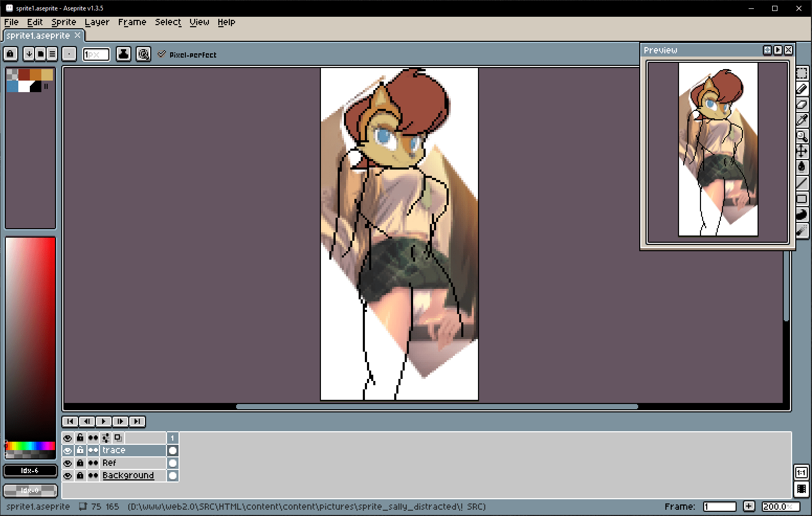Screen dimensions: 812x516
Task: Click the brush size field
Action: [96, 54]
